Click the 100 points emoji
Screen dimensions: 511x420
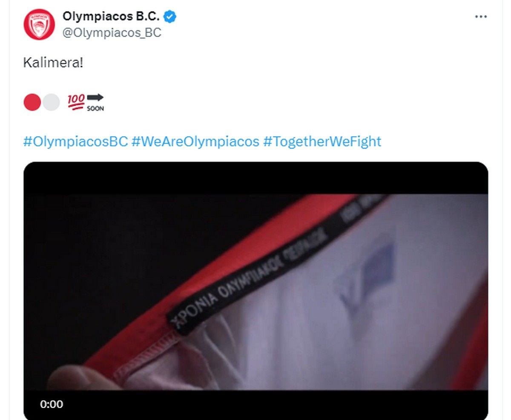(x=76, y=102)
